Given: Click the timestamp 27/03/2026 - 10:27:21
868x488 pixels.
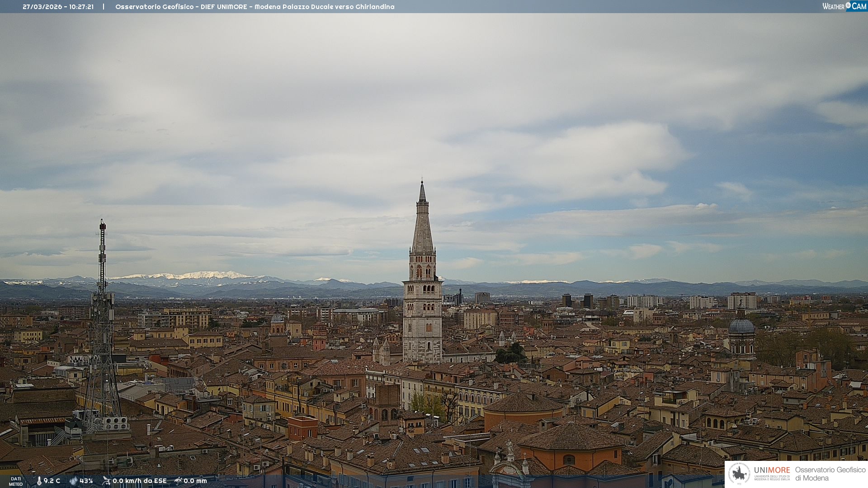Looking at the screenshot, I should (x=58, y=7).
